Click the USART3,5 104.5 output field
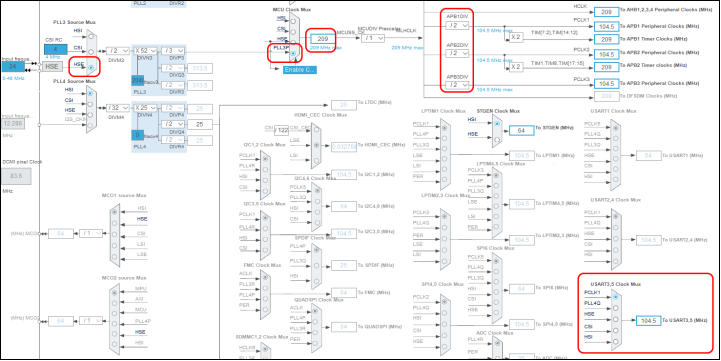Screen dimensions: 721x361 click(x=648, y=321)
